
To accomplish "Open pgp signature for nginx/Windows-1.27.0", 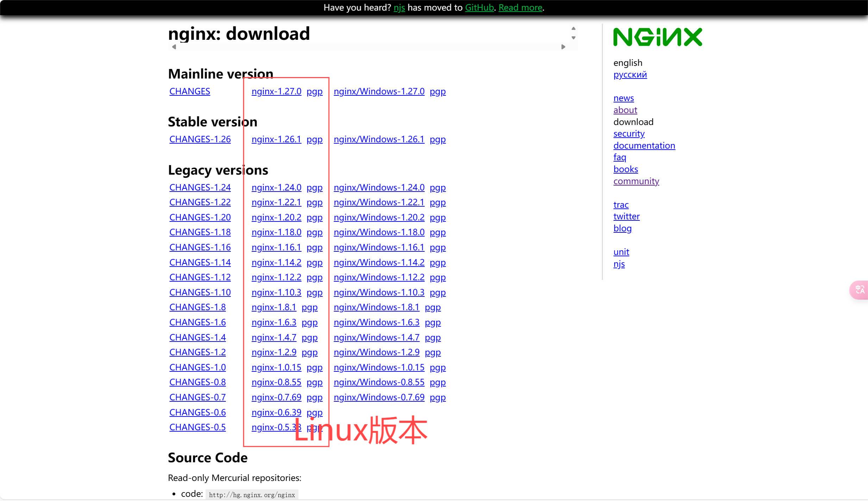I will [438, 92].
